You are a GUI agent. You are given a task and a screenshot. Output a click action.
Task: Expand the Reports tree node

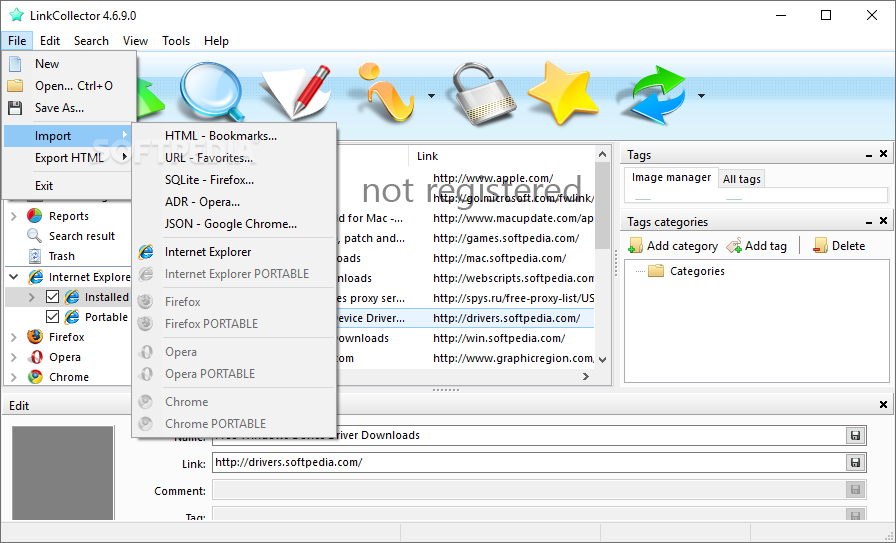pos(14,216)
